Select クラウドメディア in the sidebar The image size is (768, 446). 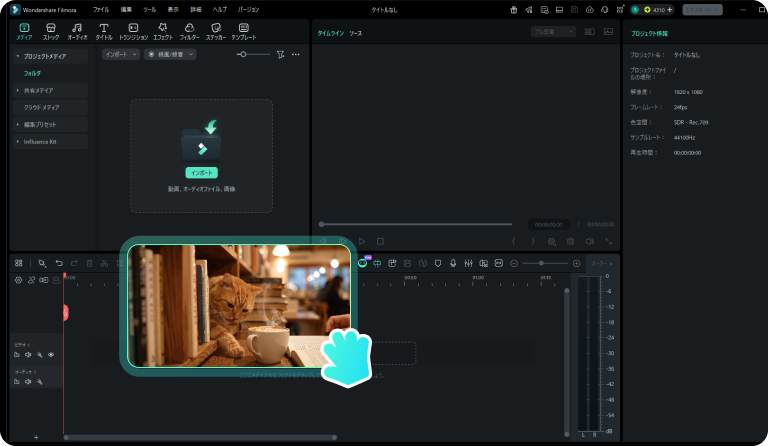click(42, 107)
